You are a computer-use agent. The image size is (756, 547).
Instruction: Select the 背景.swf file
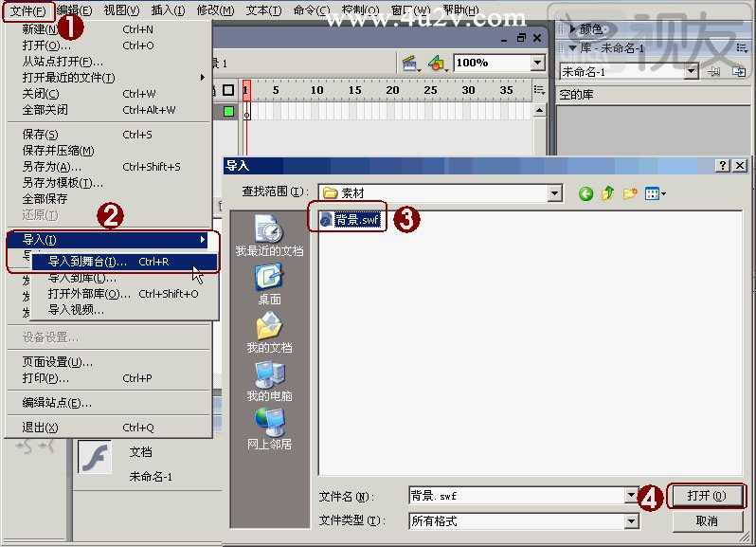(x=351, y=220)
